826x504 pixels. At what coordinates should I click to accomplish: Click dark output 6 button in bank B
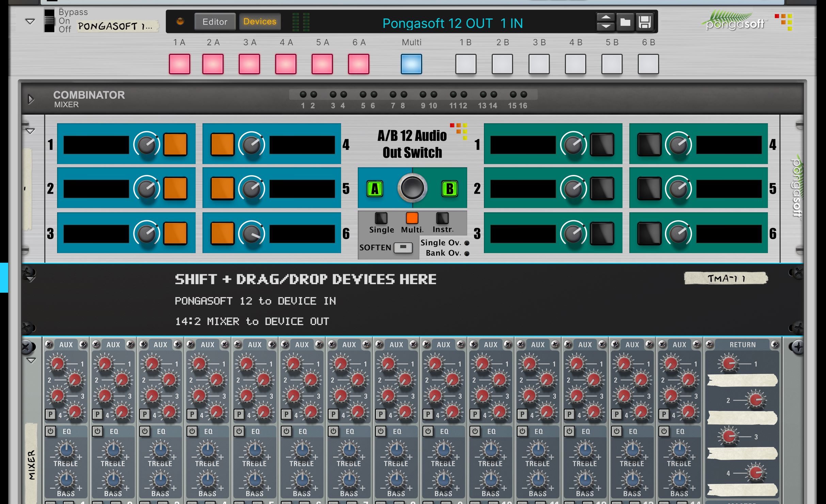[x=649, y=233]
